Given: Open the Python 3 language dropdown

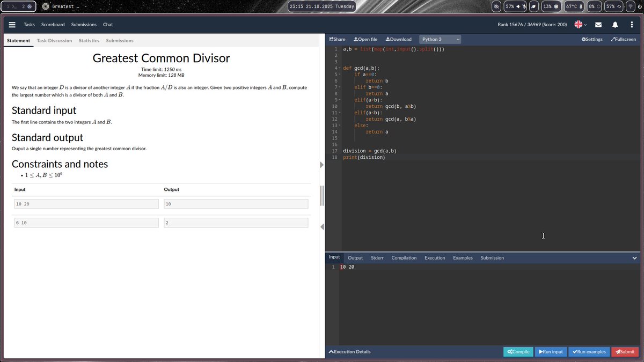Looking at the screenshot, I should click(x=440, y=39).
